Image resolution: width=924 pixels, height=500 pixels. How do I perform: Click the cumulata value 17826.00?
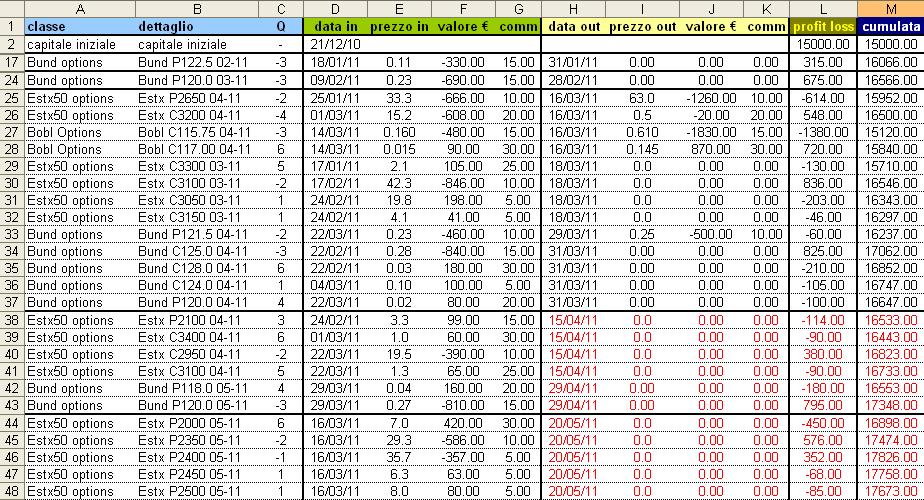890,457
